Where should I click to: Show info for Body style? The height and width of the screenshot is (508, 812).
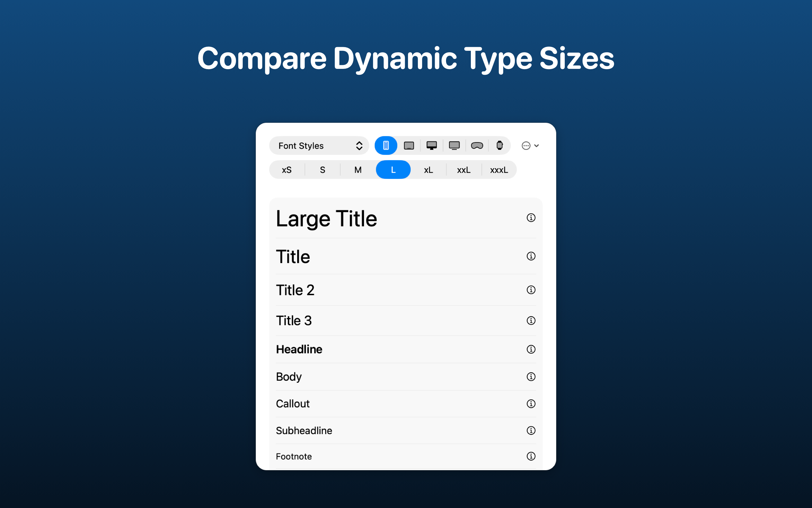[531, 377]
